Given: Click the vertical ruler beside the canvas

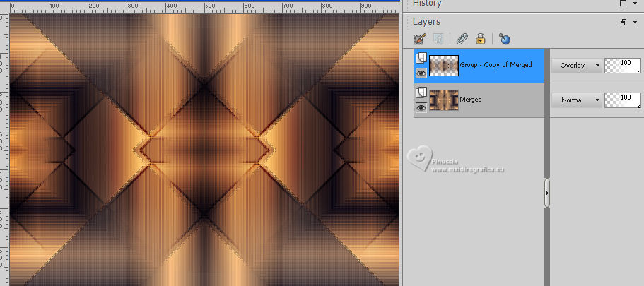Looking at the screenshot, I should point(4,150).
